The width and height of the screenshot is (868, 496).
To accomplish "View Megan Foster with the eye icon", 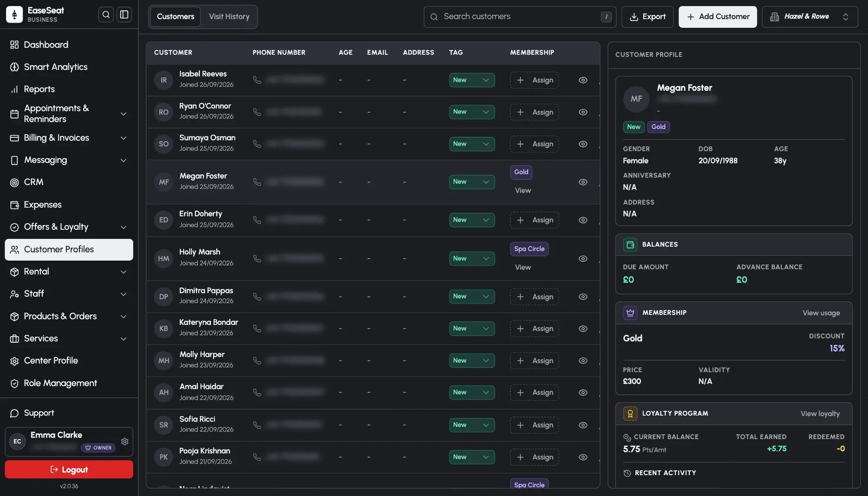I will (x=583, y=182).
